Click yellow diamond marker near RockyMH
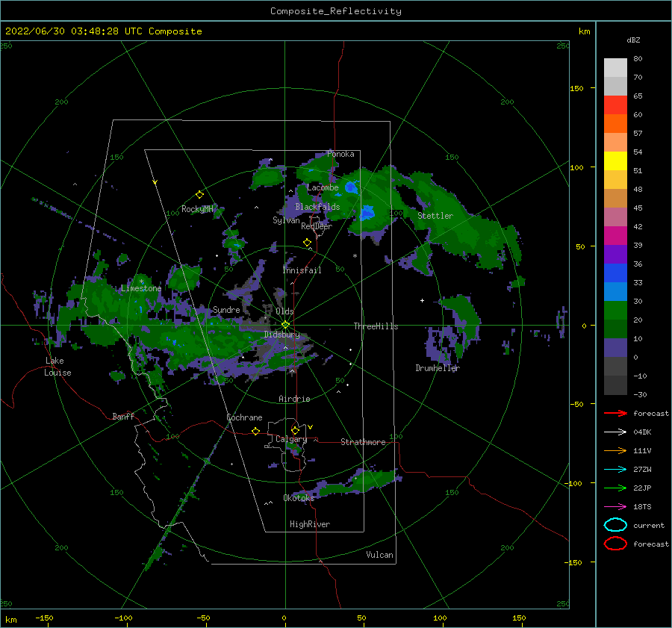The image size is (672, 628). [199, 195]
